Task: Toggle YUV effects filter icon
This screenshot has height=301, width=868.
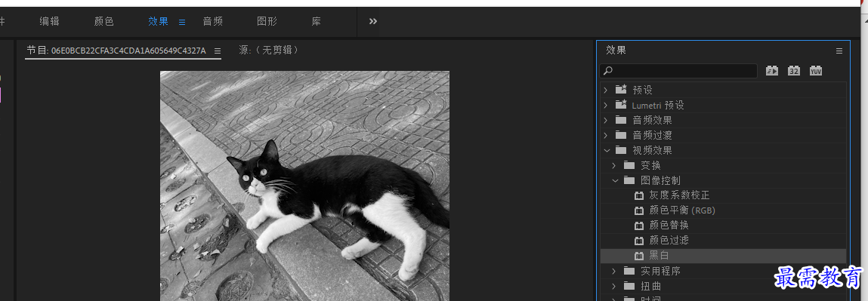Action: pos(815,71)
